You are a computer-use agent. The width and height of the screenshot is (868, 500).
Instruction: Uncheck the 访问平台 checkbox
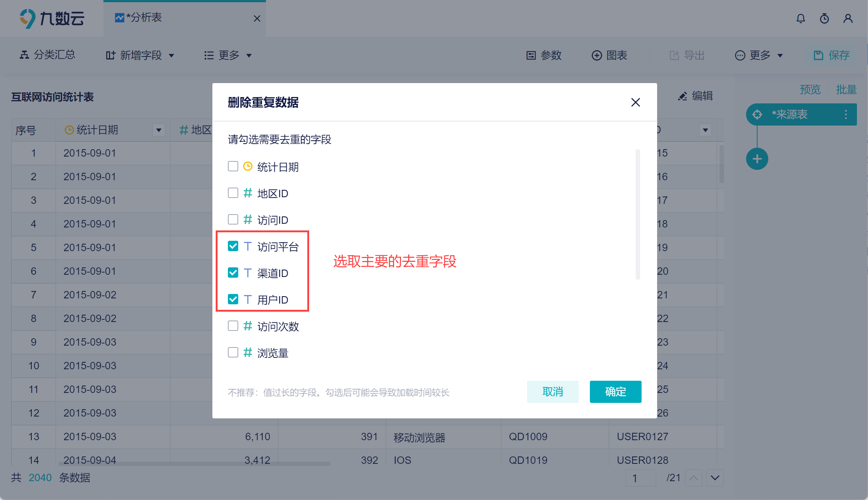click(x=233, y=246)
